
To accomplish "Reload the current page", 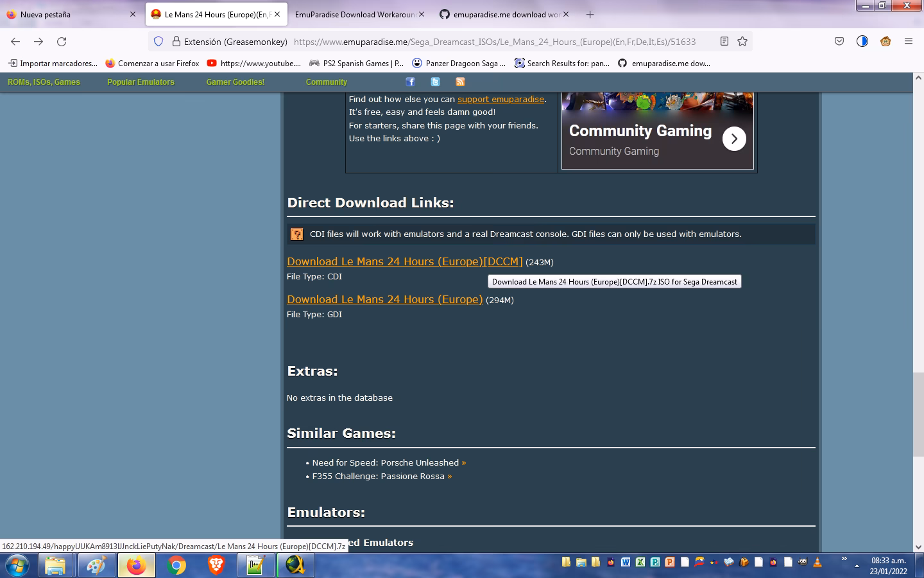I will tap(62, 41).
